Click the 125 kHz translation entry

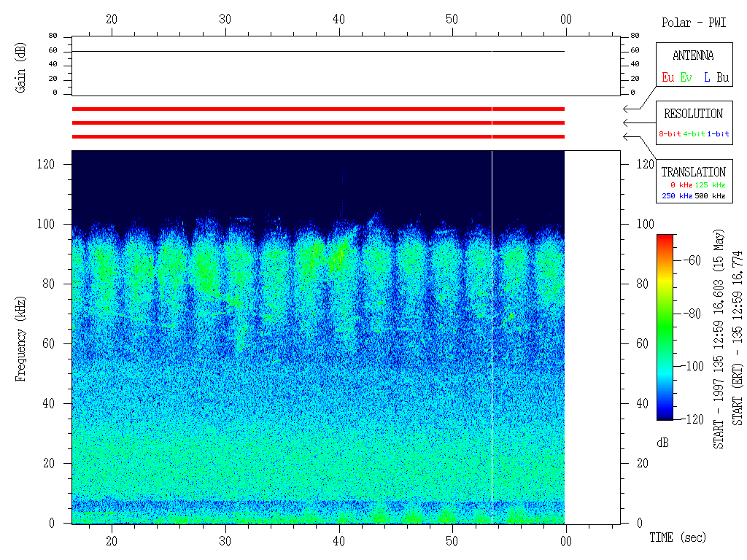[710, 185]
